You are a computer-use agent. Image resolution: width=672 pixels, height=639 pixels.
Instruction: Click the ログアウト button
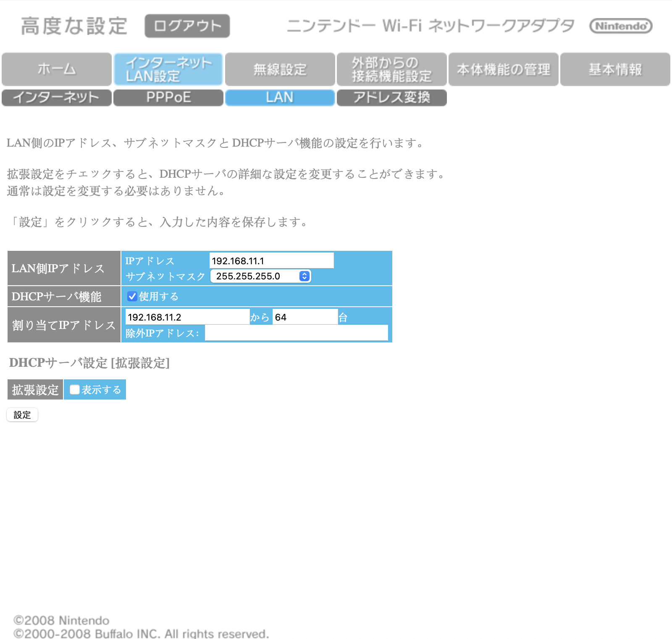187,26
